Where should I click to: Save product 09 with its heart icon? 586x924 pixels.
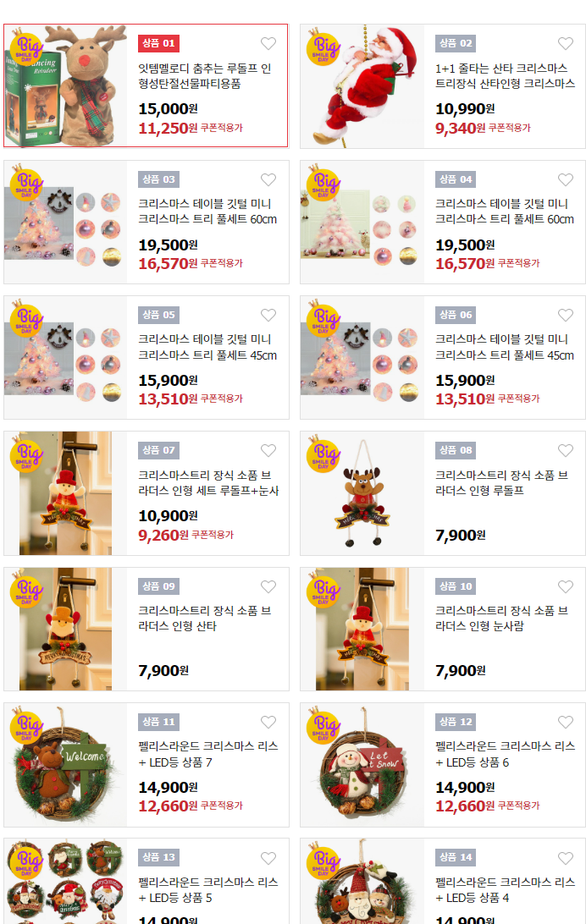click(268, 587)
